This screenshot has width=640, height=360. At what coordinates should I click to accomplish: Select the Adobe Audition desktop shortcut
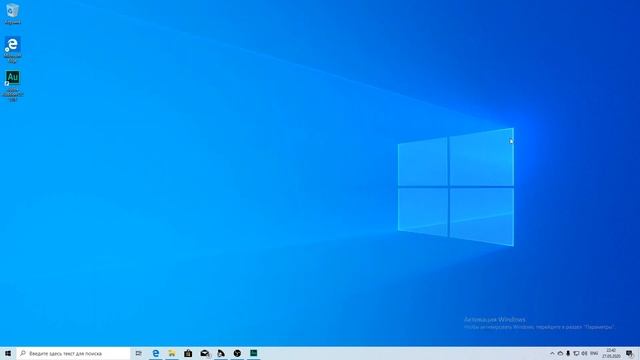(x=12, y=86)
